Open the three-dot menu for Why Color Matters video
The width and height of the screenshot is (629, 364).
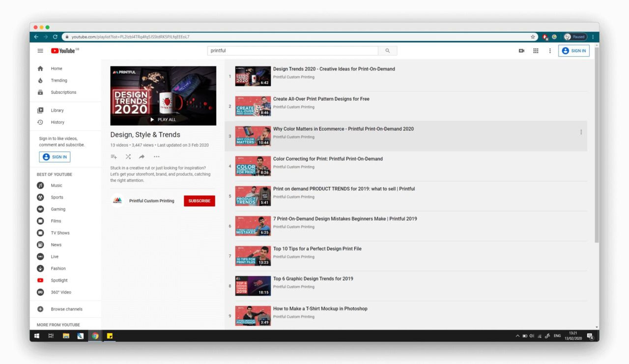coord(581,132)
